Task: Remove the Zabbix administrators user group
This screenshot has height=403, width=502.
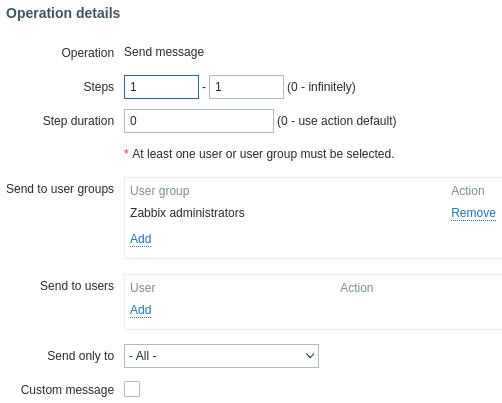Action: [473, 213]
